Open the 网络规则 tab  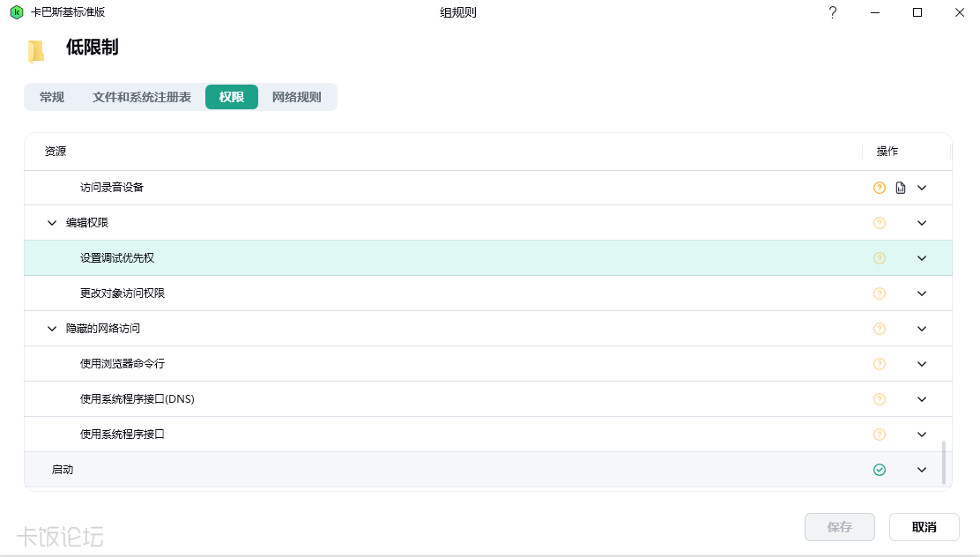[x=297, y=97]
